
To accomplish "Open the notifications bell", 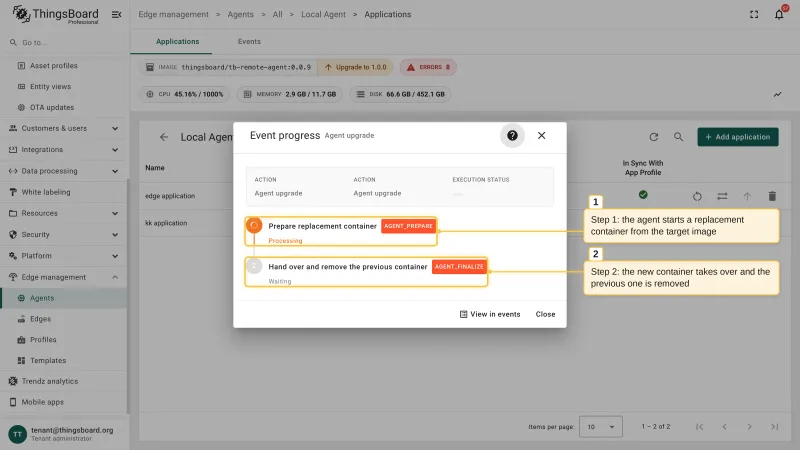I will (779, 14).
